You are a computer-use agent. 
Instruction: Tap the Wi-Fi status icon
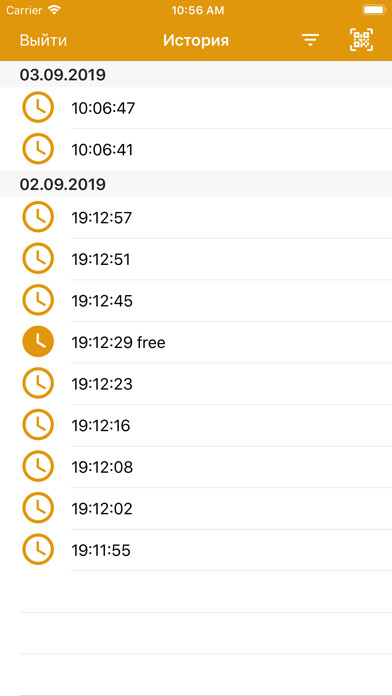coord(54,10)
